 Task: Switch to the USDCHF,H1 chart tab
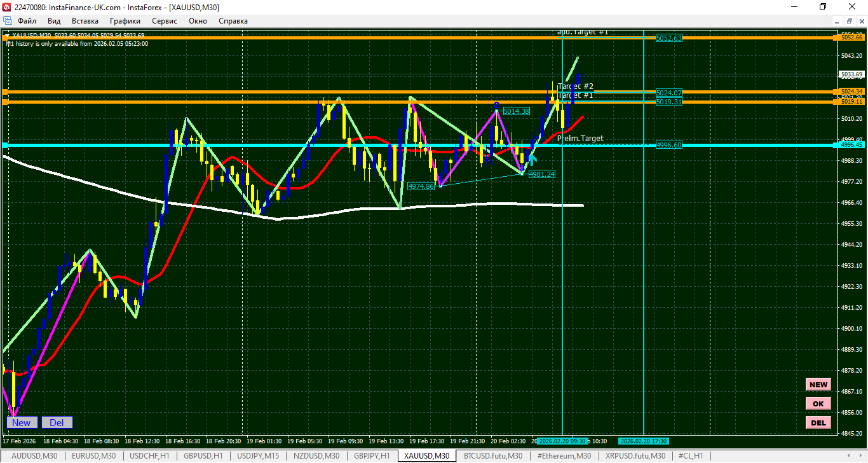(149, 456)
